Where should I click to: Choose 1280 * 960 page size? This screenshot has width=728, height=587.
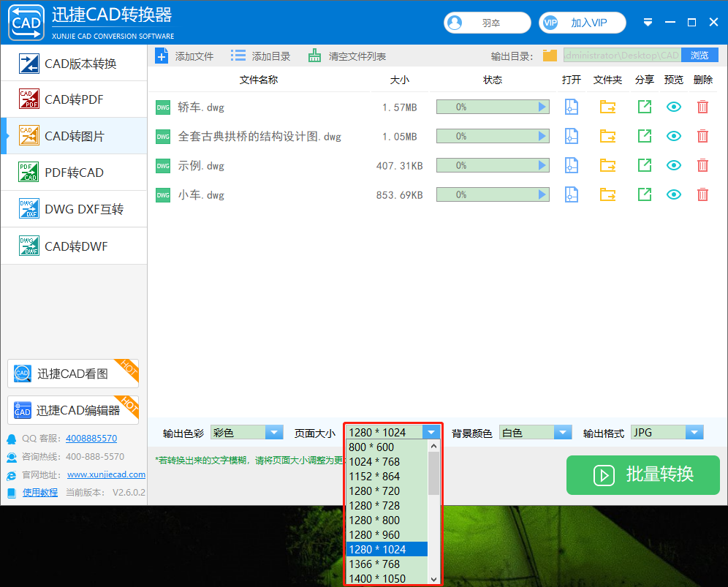(387, 535)
